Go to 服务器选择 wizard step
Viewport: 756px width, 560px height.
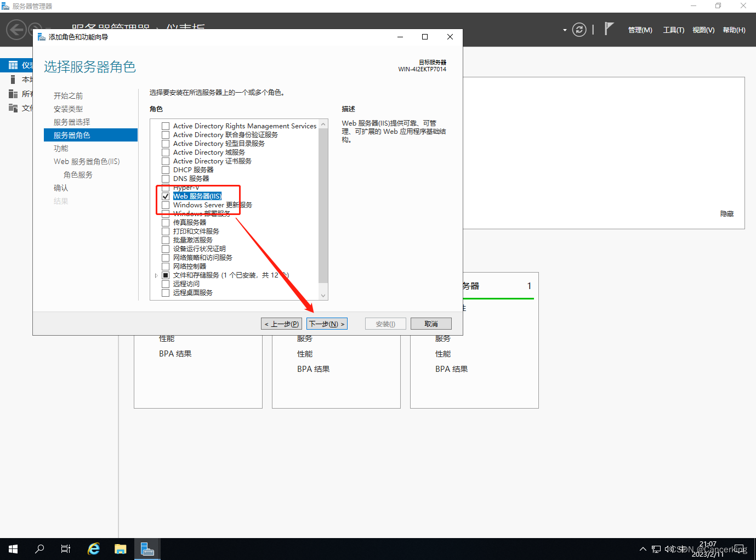tap(72, 122)
